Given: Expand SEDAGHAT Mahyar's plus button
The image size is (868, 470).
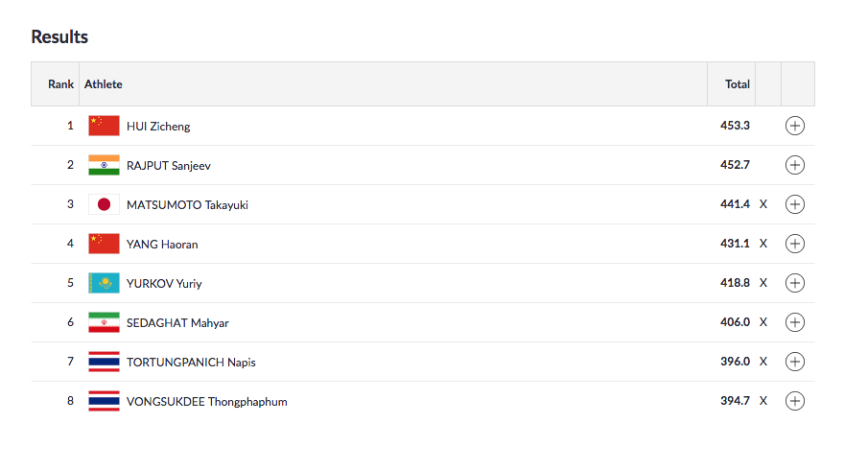Looking at the screenshot, I should click(794, 322).
